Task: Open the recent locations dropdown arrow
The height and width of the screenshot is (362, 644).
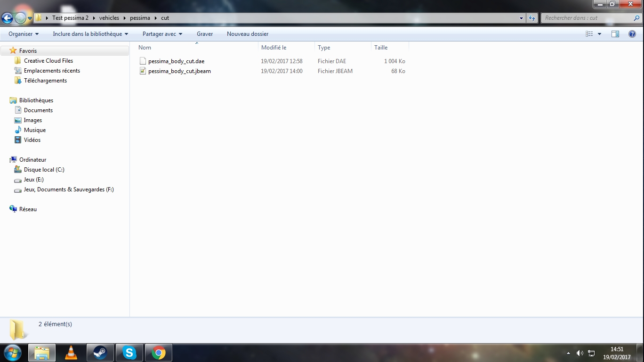Action: pos(30,18)
